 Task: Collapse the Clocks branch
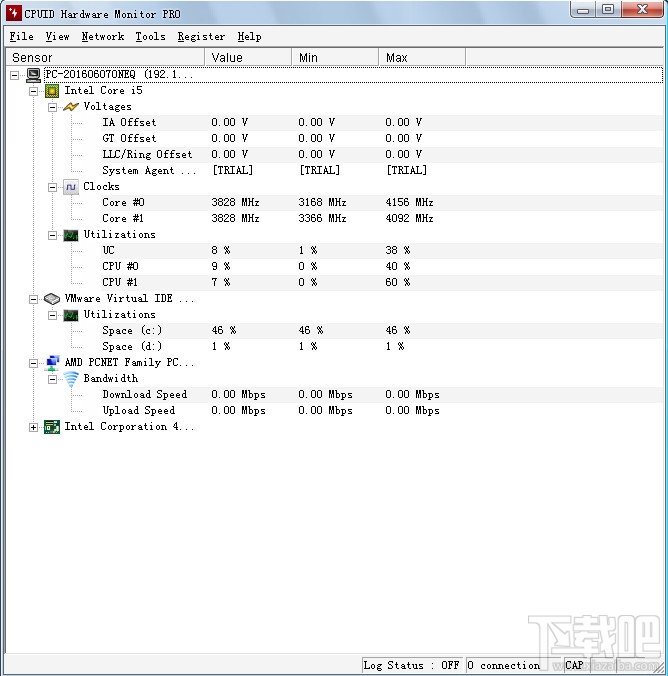tap(52, 187)
